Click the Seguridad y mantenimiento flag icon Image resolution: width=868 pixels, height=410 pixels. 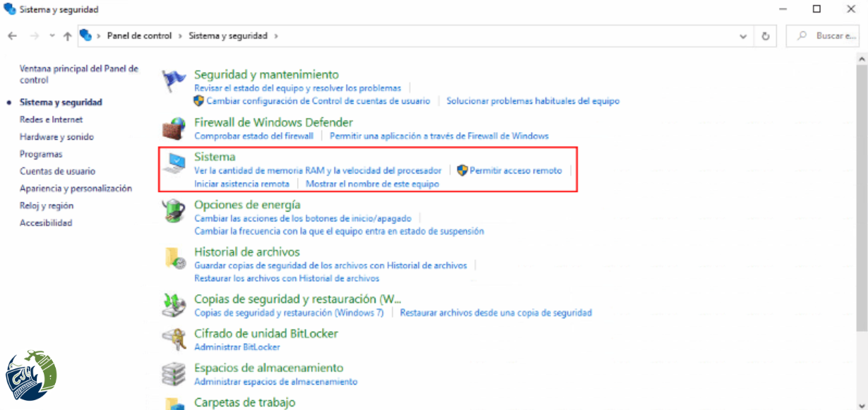(x=174, y=81)
